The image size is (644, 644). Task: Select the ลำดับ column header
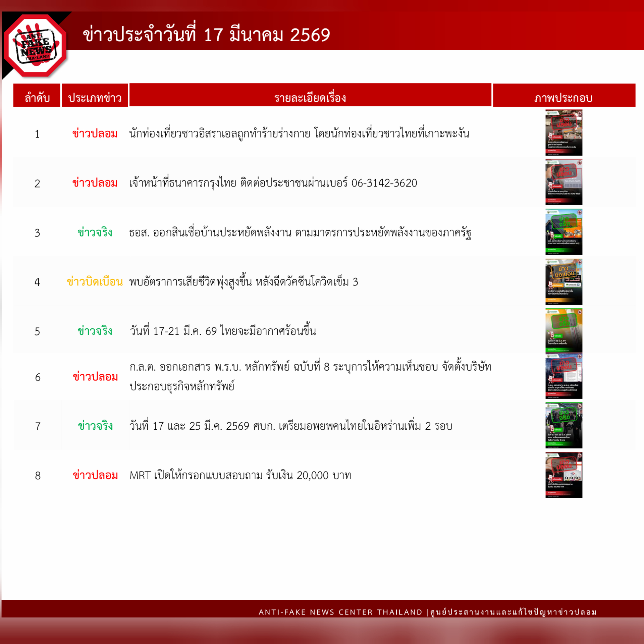(37, 97)
